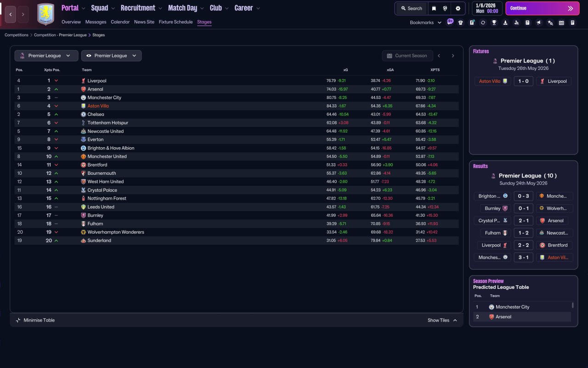588x368 pixels.
Task: Click the Aston Villa badge in Fixtures panel
Action: [505, 81]
